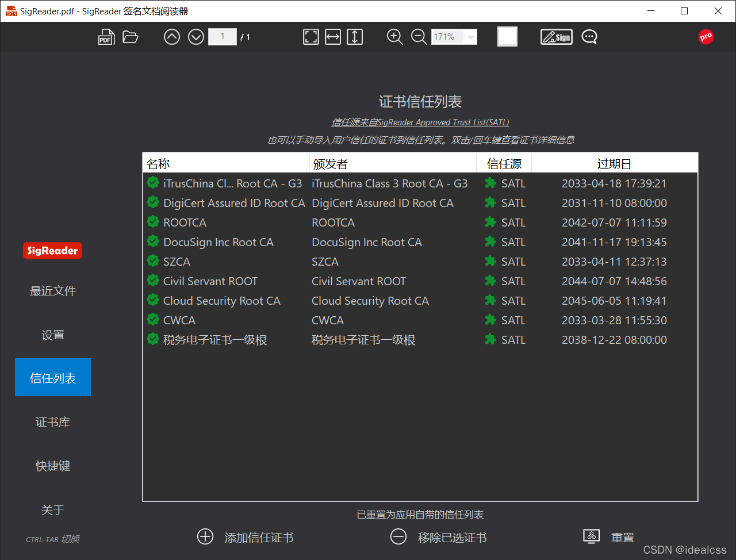This screenshot has width=736, height=560.
Task: Click green check icon for CWCA row
Action: pos(153,319)
